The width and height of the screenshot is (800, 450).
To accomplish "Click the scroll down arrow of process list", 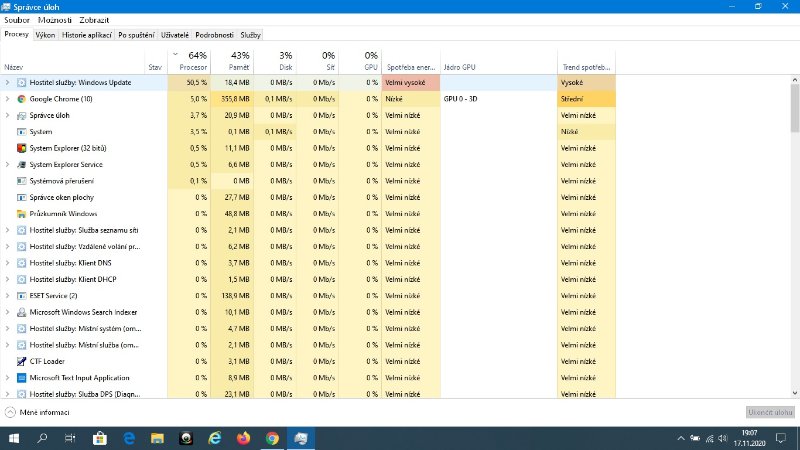I will (795, 393).
